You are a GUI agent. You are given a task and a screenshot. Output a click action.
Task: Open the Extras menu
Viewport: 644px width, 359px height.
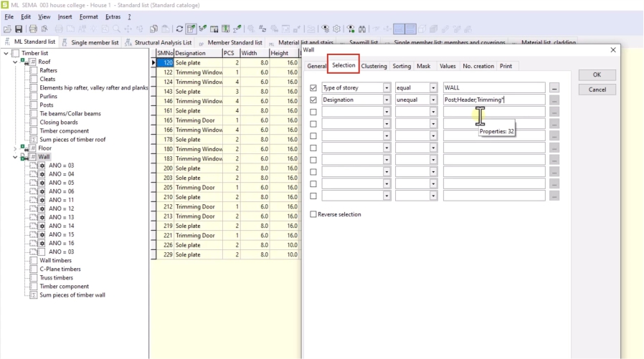pos(113,16)
